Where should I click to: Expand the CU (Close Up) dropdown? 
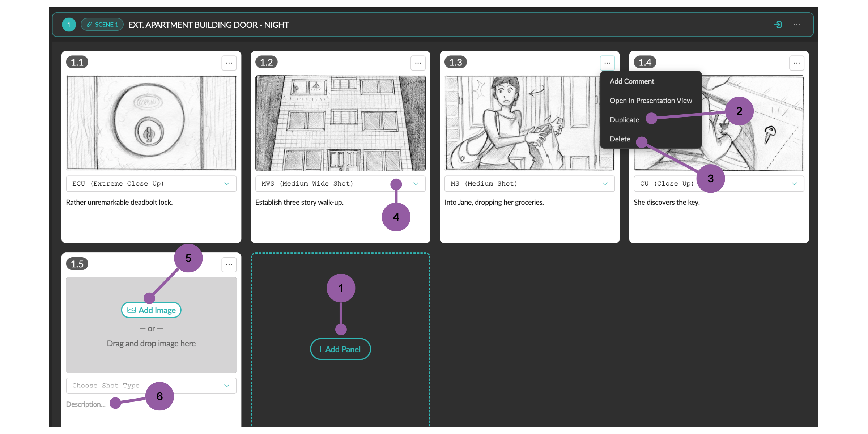pos(719,184)
